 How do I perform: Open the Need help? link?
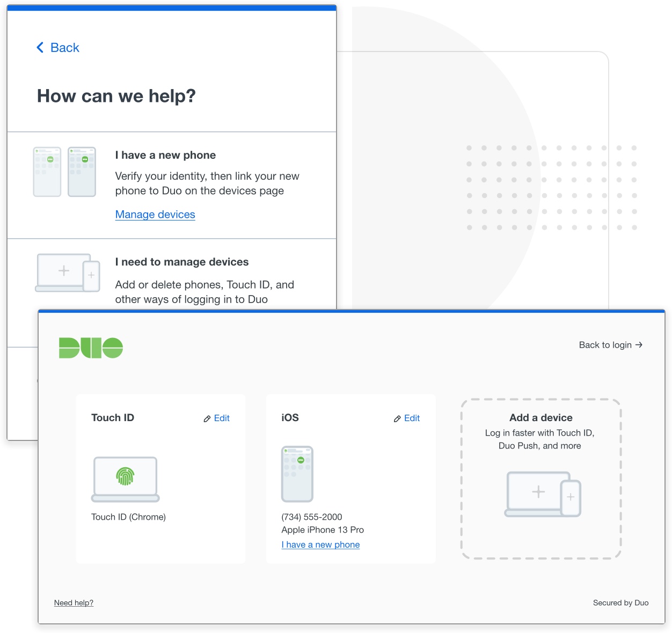pyautogui.click(x=74, y=603)
